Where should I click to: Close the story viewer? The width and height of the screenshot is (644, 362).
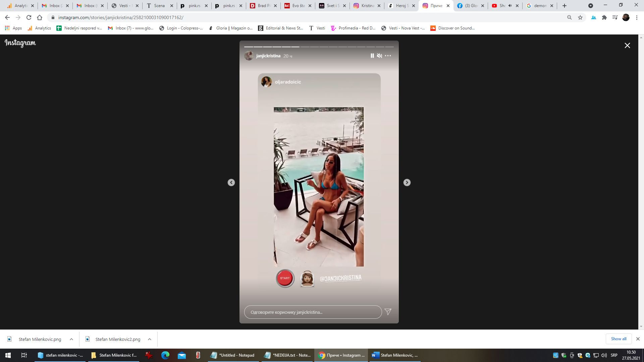pyautogui.click(x=627, y=45)
